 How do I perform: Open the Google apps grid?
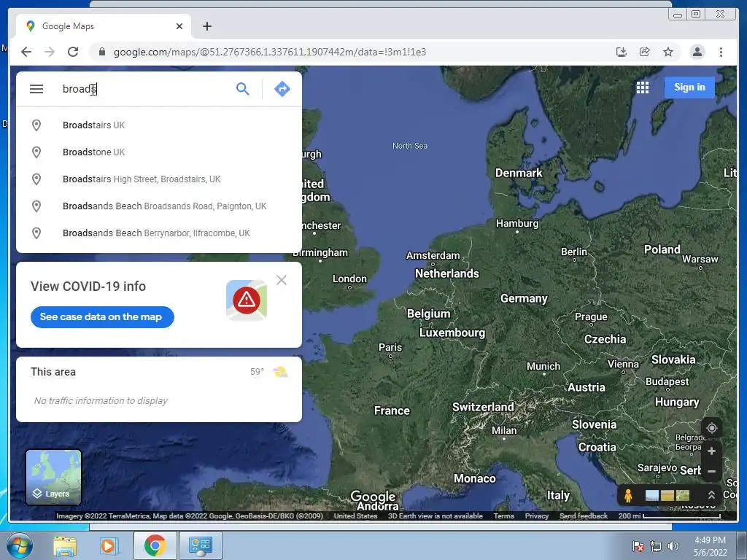(x=642, y=87)
